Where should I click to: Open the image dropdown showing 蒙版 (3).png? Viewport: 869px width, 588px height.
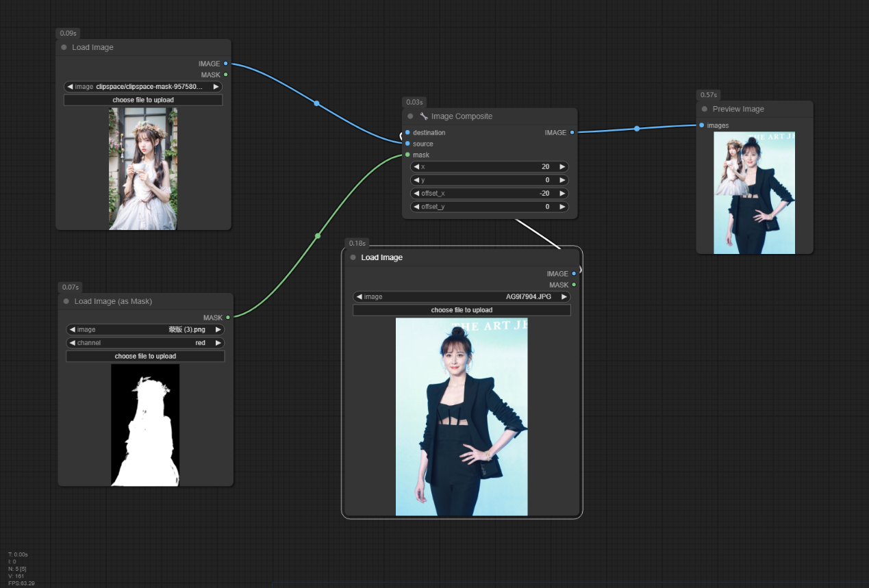[x=145, y=330]
